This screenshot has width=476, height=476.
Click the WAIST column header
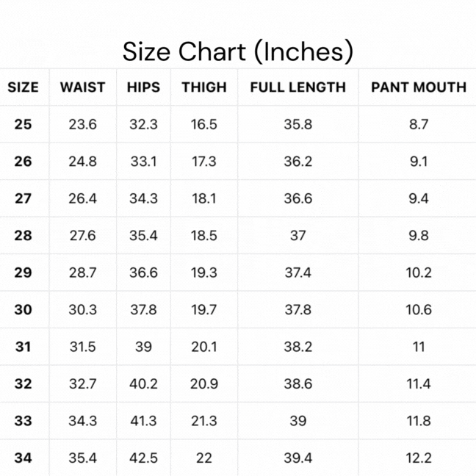tap(82, 87)
